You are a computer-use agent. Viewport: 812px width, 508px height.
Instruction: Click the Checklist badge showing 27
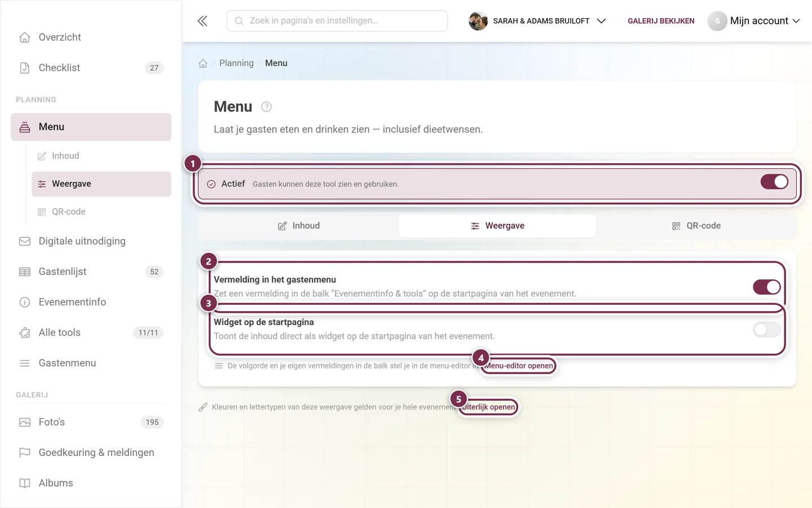coord(155,68)
